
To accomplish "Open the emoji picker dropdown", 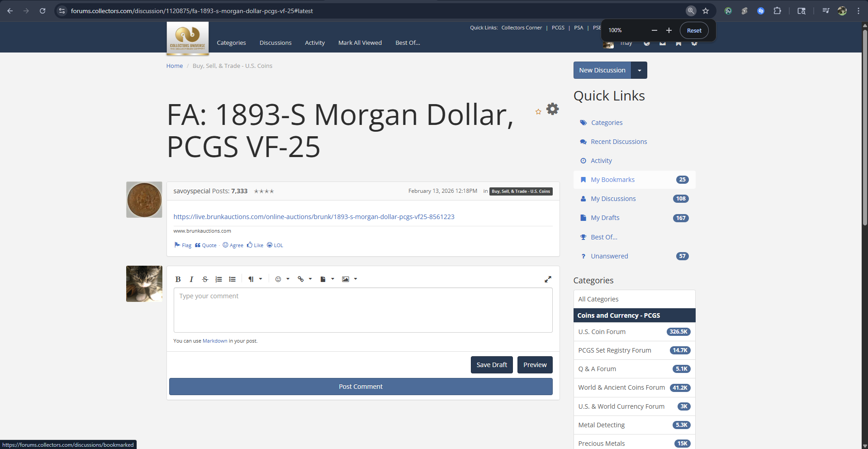I will pyautogui.click(x=282, y=279).
